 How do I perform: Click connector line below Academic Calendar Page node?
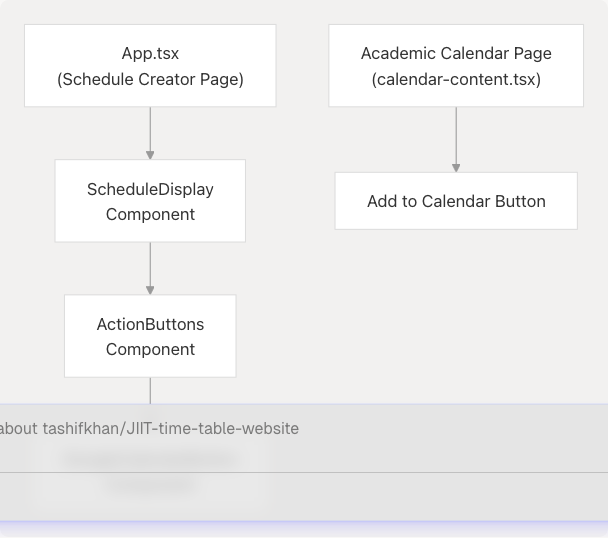[456, 134]
